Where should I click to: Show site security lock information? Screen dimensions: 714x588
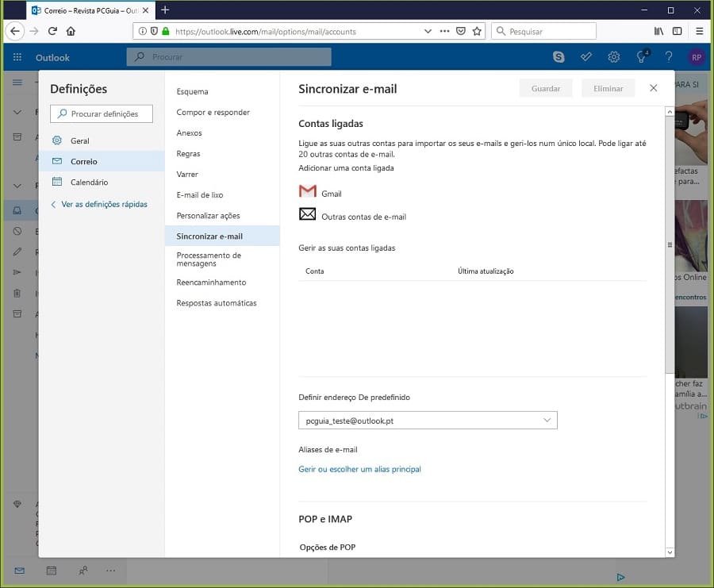tap(166, 31)
